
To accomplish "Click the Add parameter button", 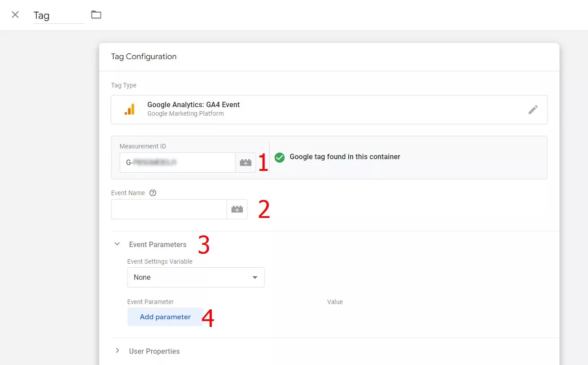I will click(x=165, y=317).
